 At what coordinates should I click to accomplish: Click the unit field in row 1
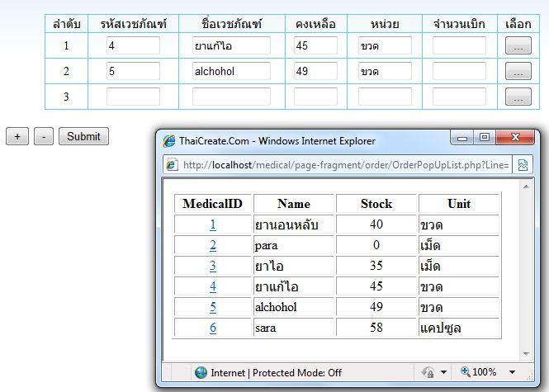point(386,45)
